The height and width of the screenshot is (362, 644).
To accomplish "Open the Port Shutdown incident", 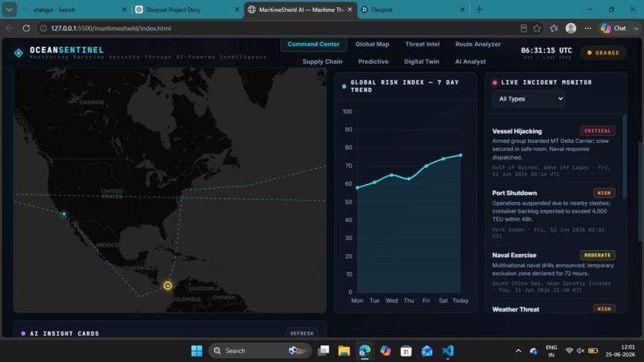I will click(x=553, y=213).
